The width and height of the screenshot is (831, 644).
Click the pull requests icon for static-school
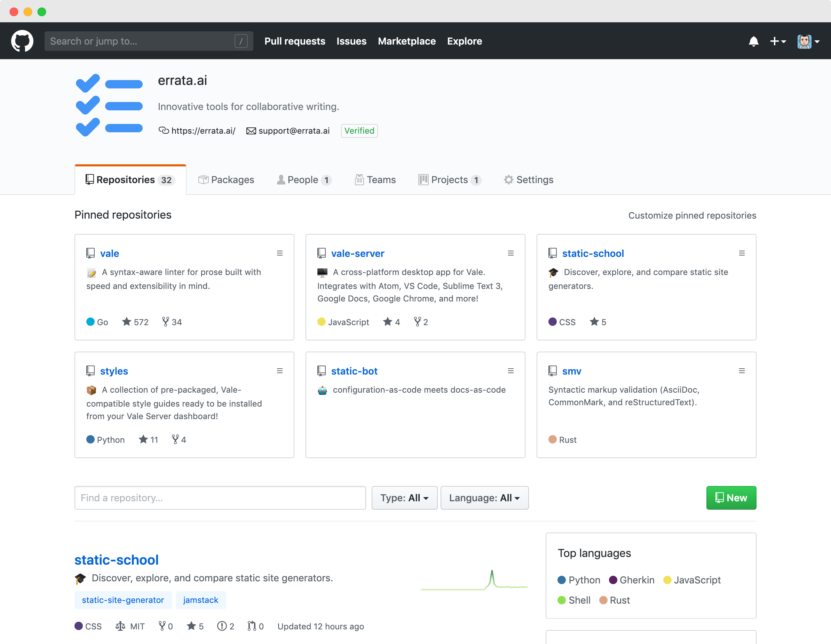pos(252,626)
